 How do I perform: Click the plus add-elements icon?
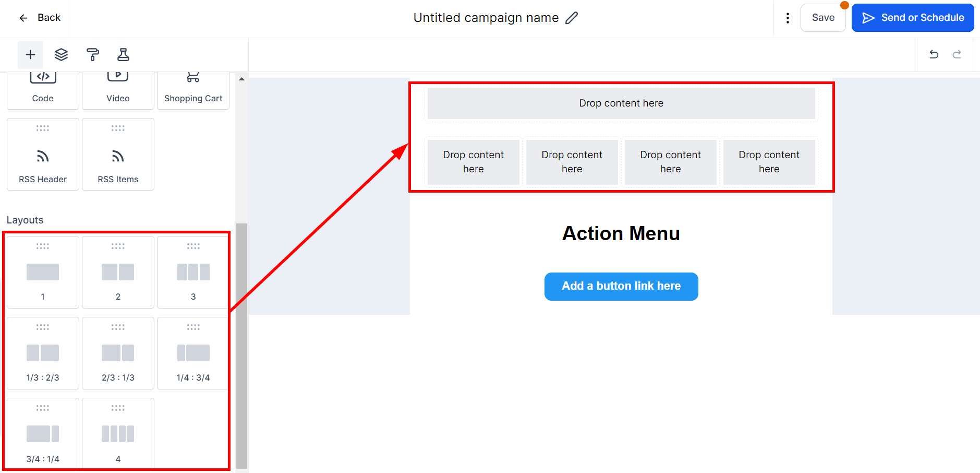point(30,55)
